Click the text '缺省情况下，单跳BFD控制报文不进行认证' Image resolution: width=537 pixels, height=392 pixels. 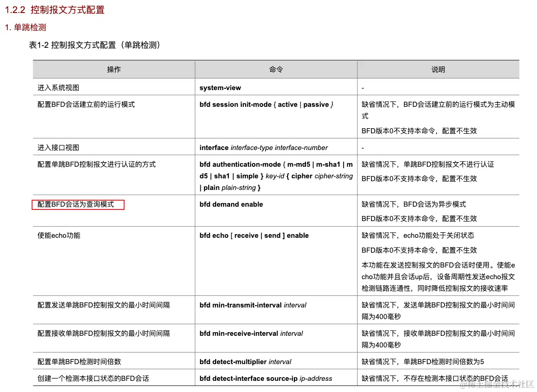point(428,164)
